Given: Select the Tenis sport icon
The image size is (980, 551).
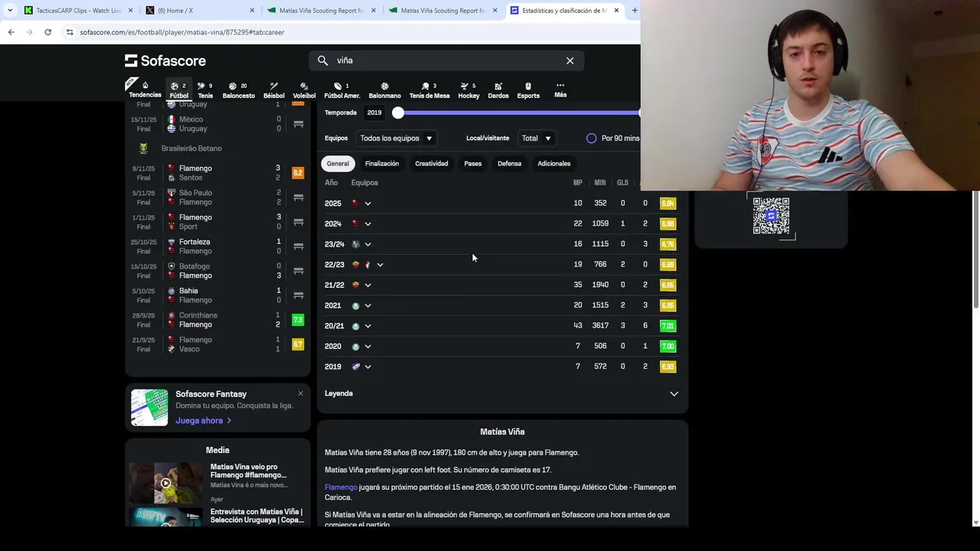Looking at the screenshot, I should click(x=205, y=90).
